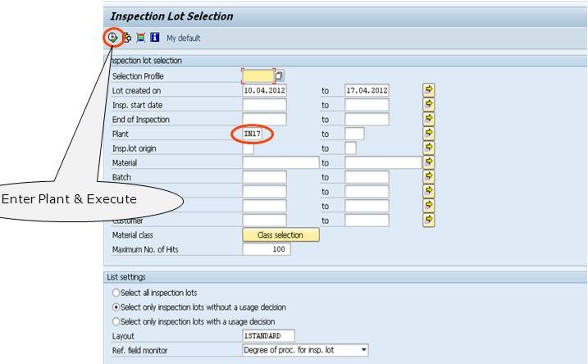
Task: Click the Layout field with 1STANDARD
Action: point(268,336)
